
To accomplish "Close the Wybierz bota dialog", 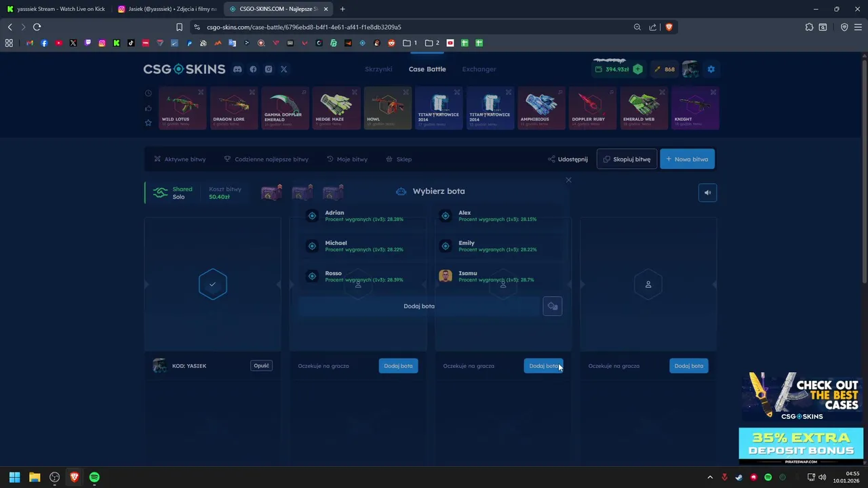I will point(568,180).
